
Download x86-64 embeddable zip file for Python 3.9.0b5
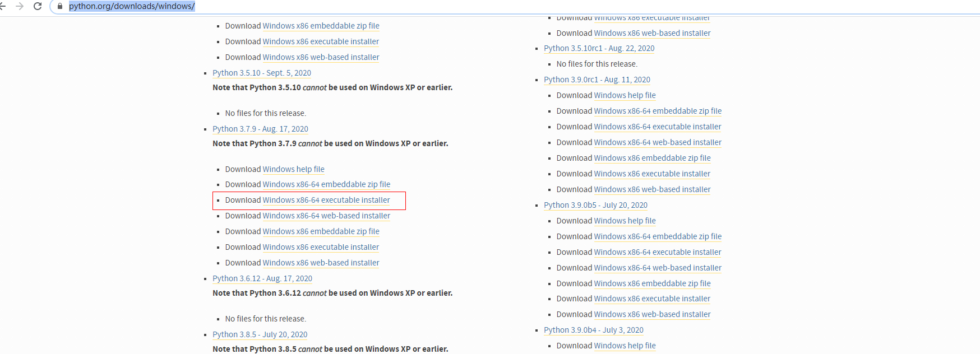[x=658, y=236]
